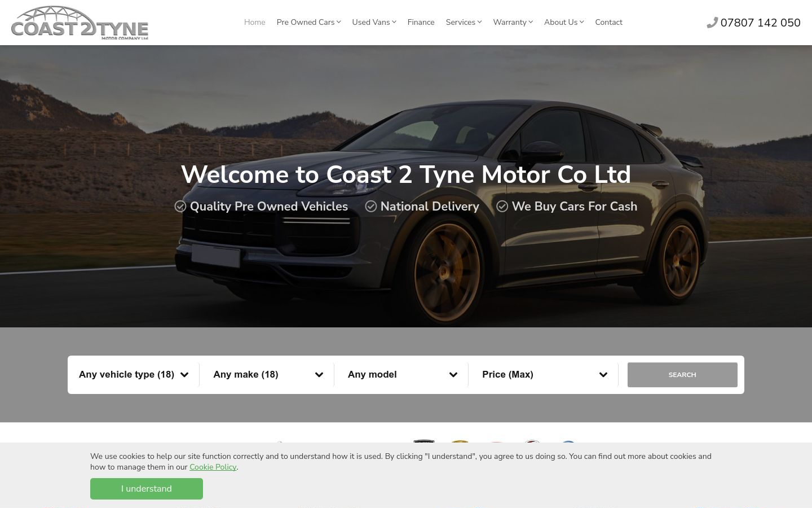Open the Any make dropdown
812x508 pixels.
coord(268,375)
